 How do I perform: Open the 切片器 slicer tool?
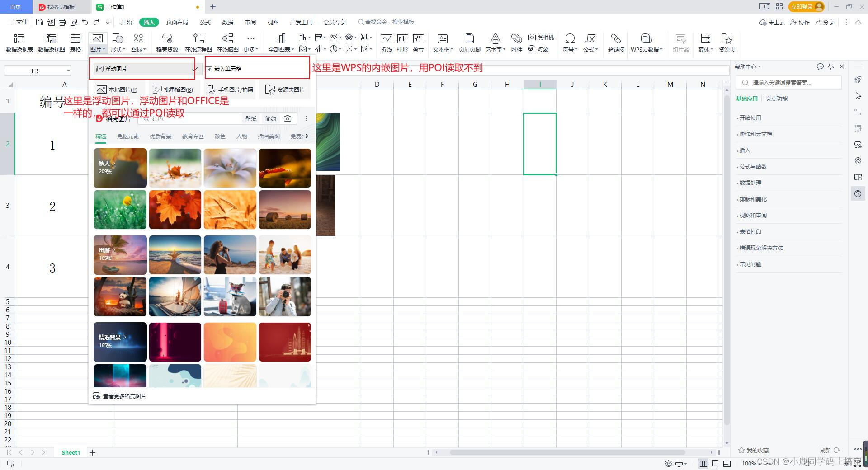click(680, 42)
